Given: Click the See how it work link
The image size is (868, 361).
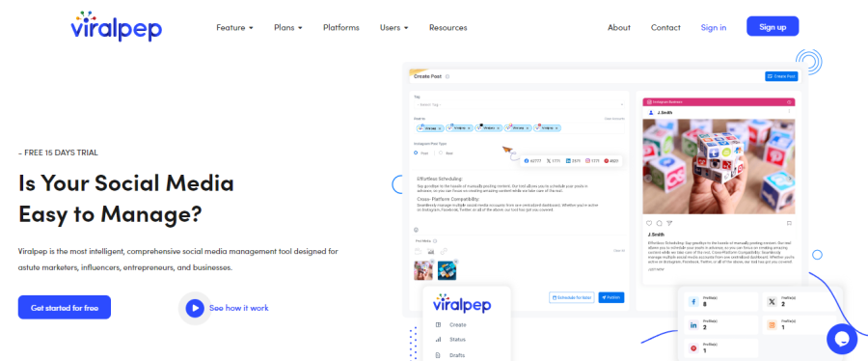Looking at the screenshot, I should tap(238, 308).
